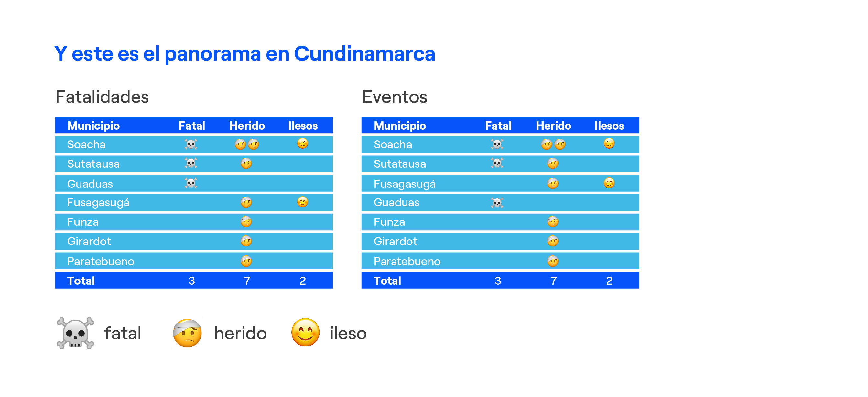Click the Herido header in Fatalidades table
868x397 pixels.
point(247,125)
